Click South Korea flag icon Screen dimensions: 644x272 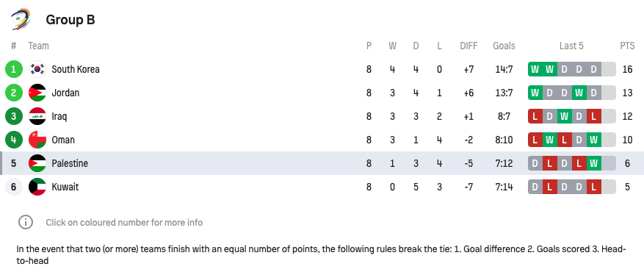point(37,69)
